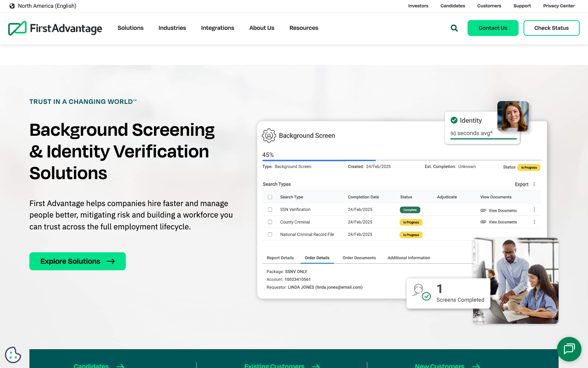
Task: Click the Contact Us button
Action: point(493,28)
